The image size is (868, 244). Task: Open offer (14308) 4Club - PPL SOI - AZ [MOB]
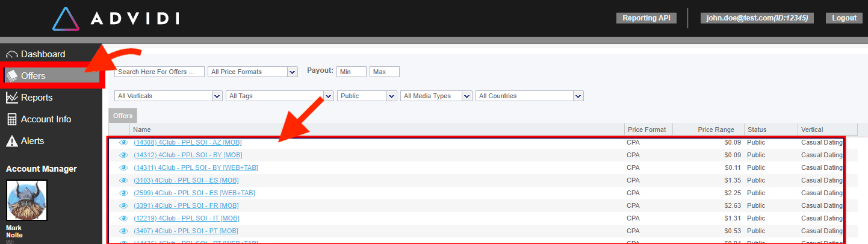coord(188,142)
